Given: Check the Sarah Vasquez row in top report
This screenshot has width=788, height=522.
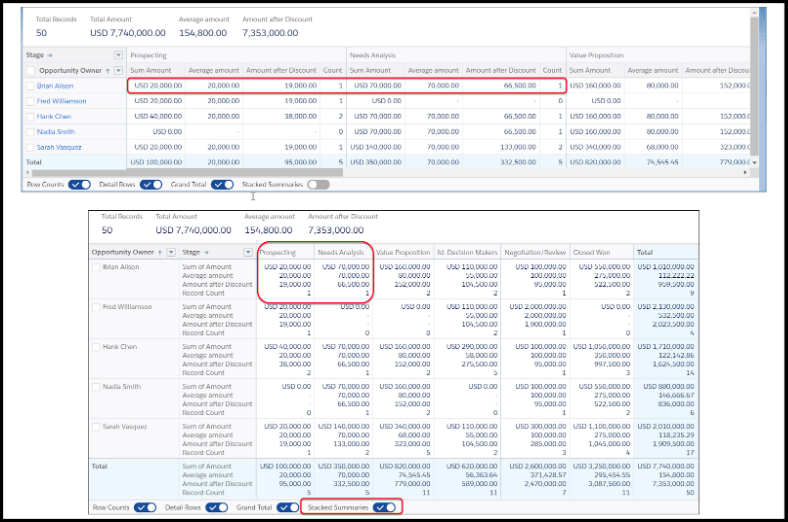Looking at the screenshot, I should coord(31,148).
